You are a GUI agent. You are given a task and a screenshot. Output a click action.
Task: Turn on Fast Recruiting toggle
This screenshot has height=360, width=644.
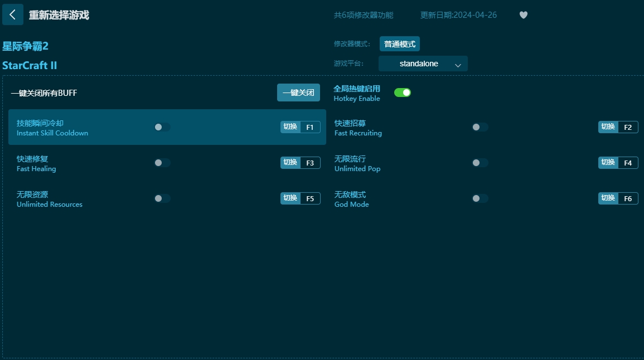tap(480, 127)
